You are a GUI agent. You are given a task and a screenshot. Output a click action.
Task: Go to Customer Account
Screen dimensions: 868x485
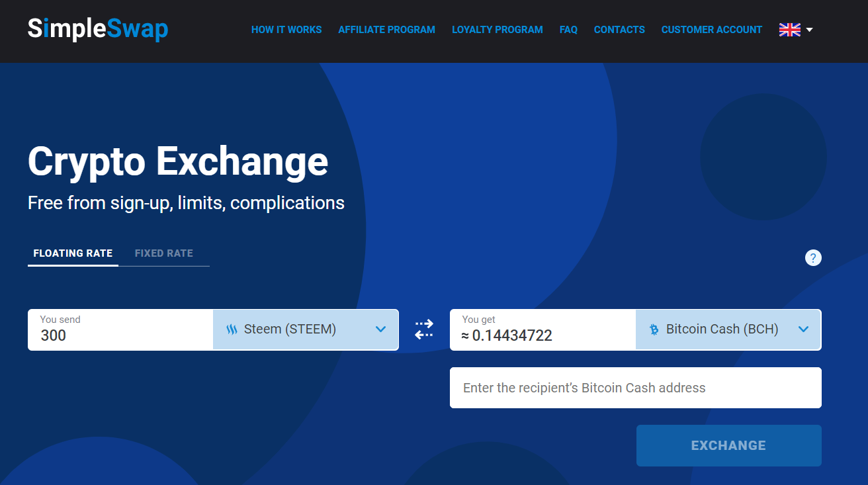click(x=712, y=30)
